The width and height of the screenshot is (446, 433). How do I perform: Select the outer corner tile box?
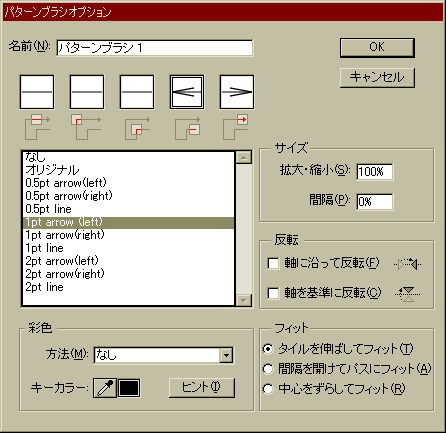click(x=87, y=92)
